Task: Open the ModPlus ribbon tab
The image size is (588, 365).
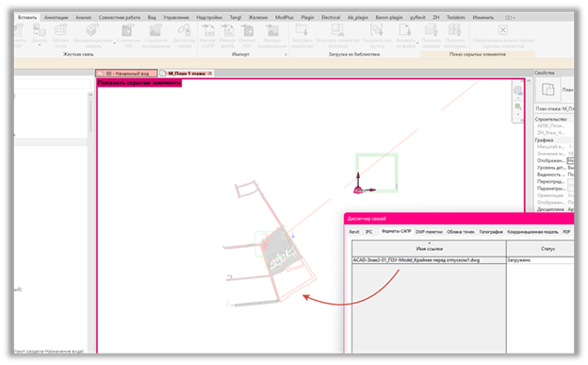Action: tap(285, 17)
